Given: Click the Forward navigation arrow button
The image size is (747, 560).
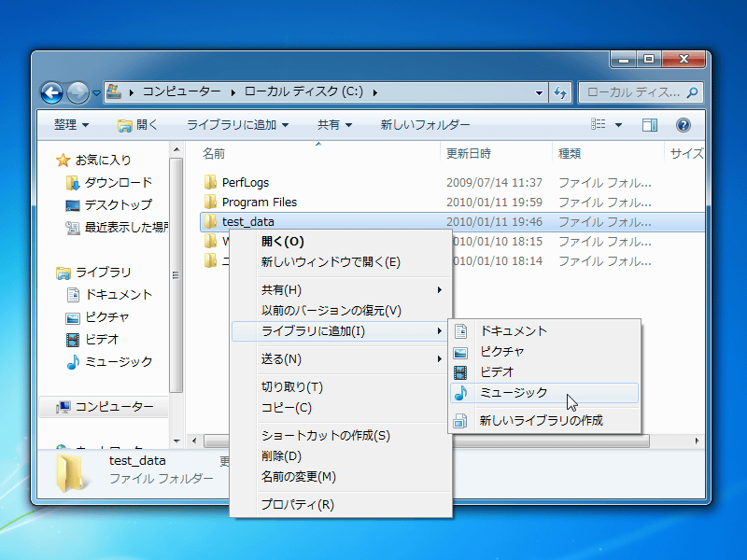Looking at the screenshot, I should coord(78,92).
